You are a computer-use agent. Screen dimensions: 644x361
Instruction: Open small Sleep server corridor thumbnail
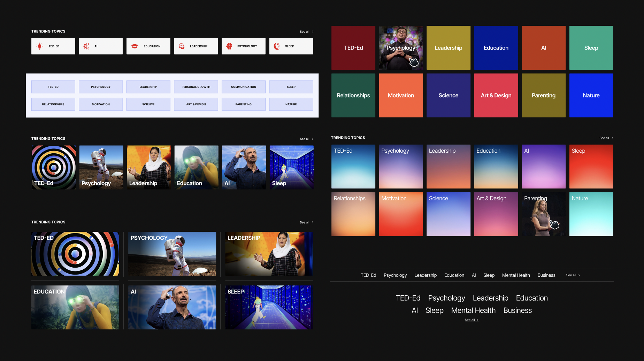(x=292, y=167)
